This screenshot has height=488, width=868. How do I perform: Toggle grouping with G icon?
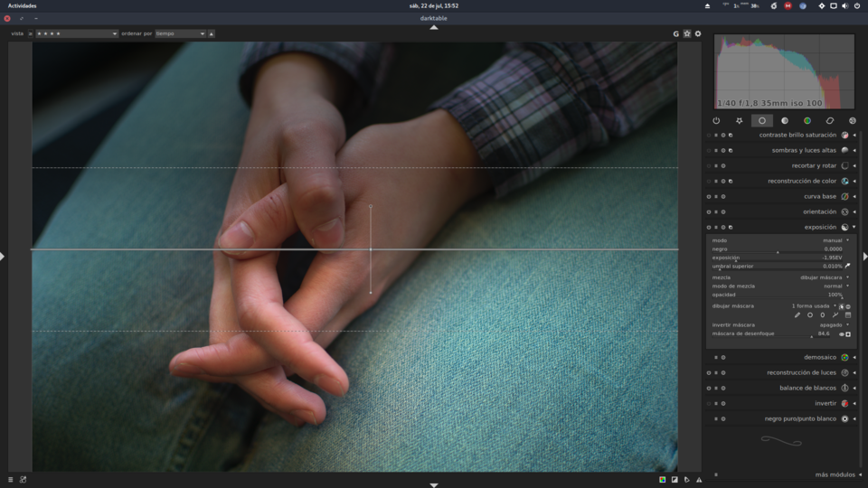point(676,33)
